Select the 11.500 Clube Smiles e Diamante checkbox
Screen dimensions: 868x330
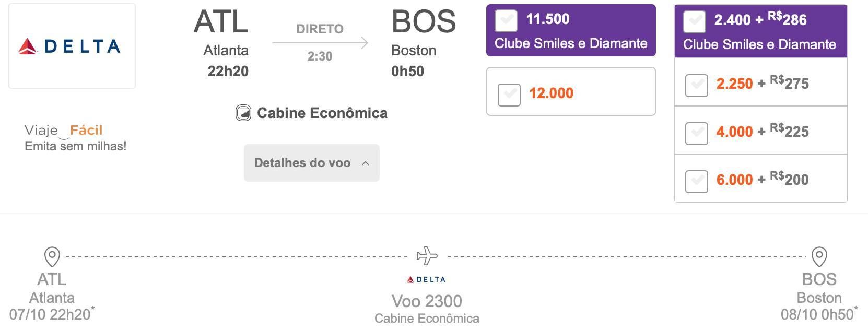(x=506, y=21)
